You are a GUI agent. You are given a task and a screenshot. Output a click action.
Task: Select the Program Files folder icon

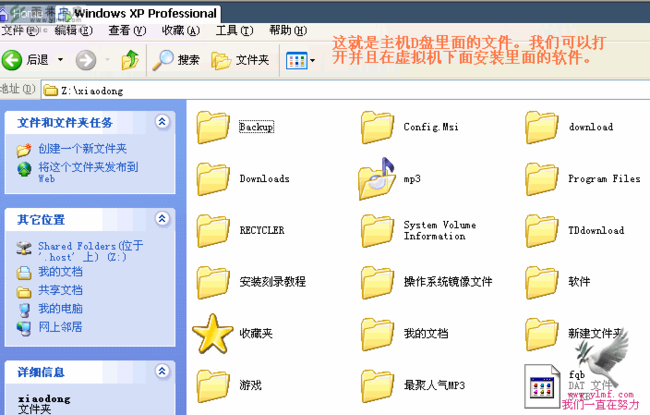point(541,179)
